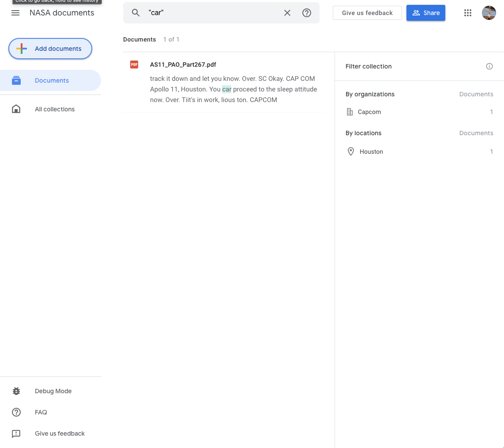
Task: Click the Filter collection info icon
Action: 489,66
